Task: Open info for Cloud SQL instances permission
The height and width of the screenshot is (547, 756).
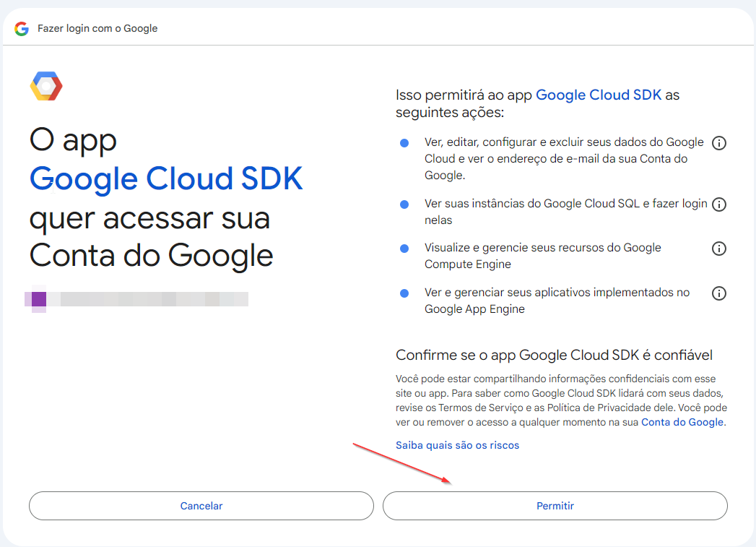Action: pyautogui.click(x=719, y=204)
